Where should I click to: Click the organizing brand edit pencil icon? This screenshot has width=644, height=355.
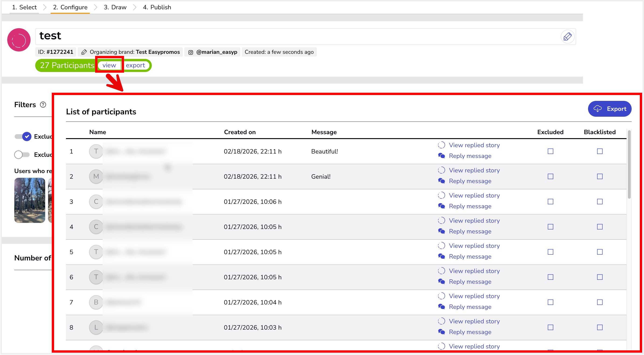tap(84, 52)
